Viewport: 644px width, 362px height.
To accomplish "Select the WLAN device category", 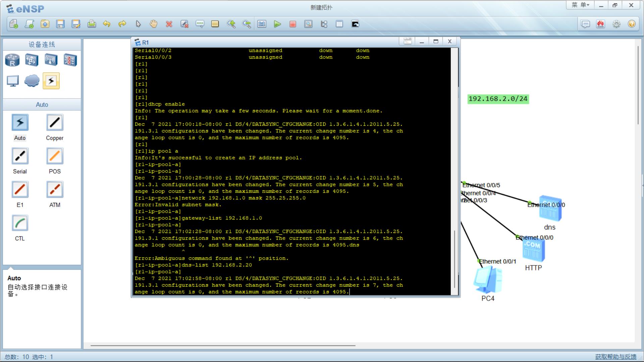I will point(51,60).
